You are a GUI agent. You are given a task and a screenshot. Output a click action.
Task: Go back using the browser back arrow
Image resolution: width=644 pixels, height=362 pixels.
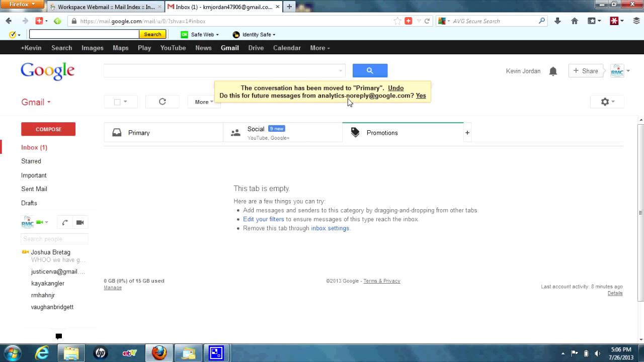[x=9, y=21]
